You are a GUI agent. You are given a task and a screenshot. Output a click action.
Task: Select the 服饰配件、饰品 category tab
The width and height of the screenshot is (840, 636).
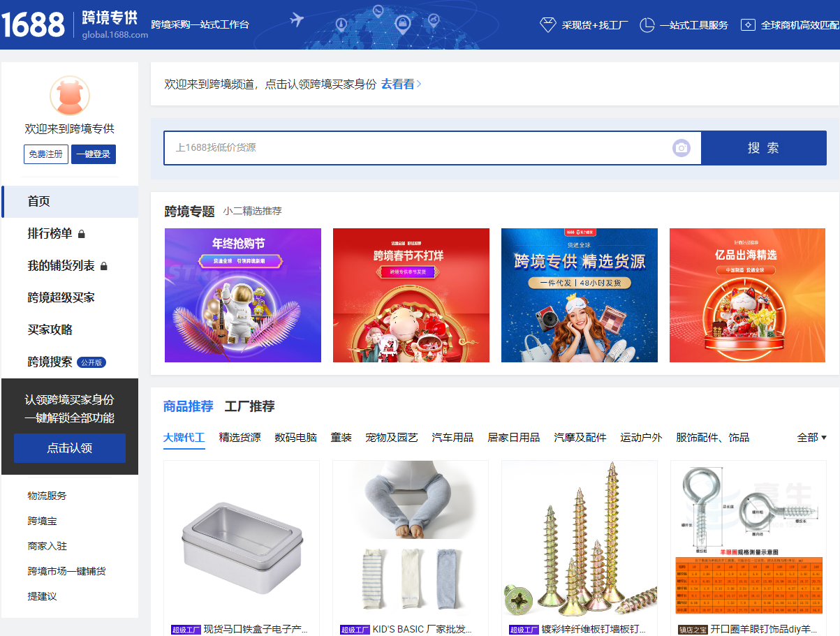712,438
